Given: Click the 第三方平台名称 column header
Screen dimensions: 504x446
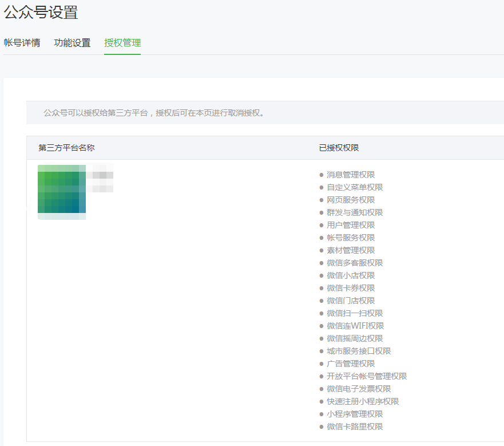Looking at the screenshot, I should coord(66,148).
